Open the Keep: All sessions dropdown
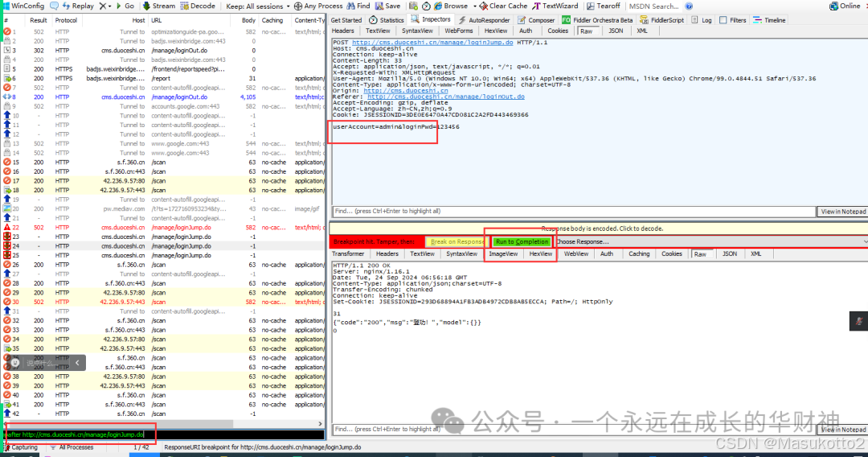Screen dimensions: 868x457 (258, 6)
